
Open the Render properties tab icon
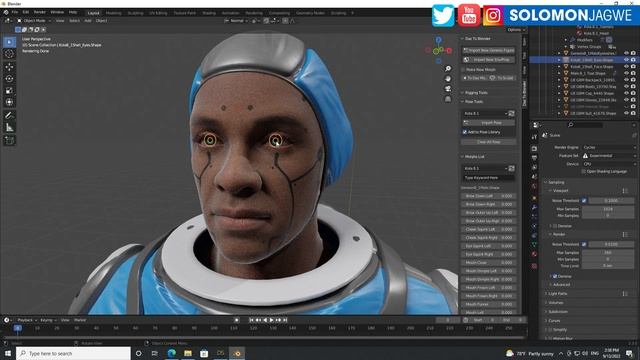click(x=534, y=149)
